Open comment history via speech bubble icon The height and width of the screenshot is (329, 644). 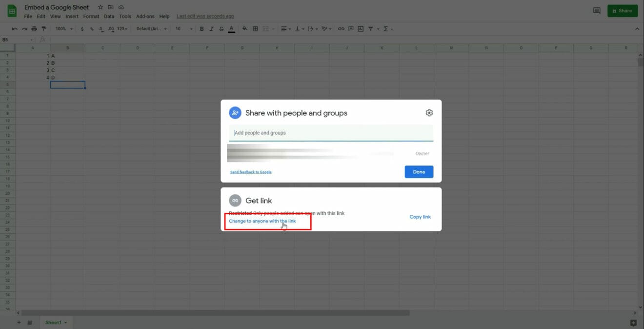pos(596,10)
